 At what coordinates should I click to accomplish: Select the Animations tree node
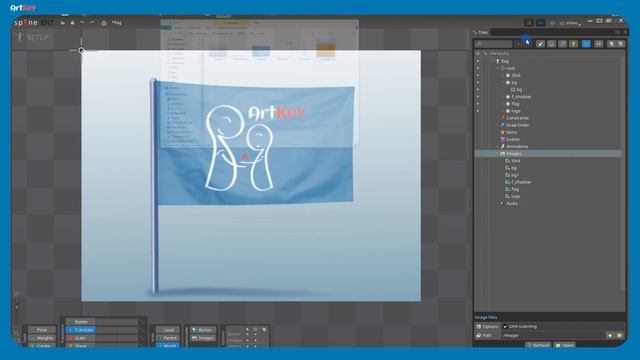pos(517,147)
